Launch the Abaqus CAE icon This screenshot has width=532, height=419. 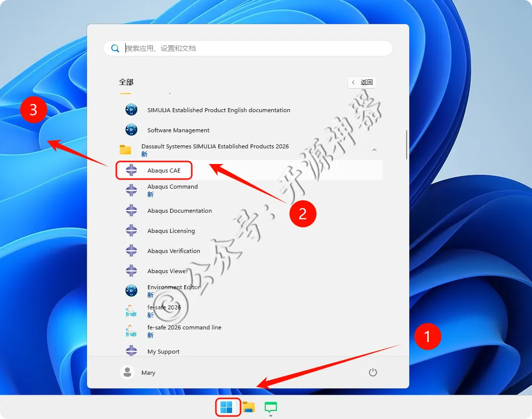coord(131,170)
